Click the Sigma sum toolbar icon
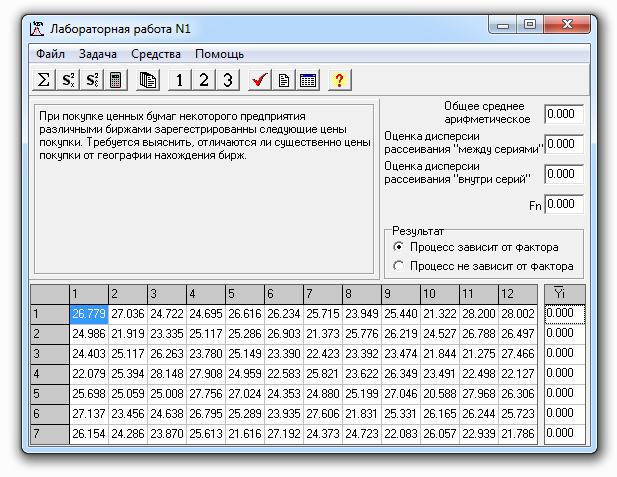The height and width of the screenshot is (477, 617). pyautogui.click(x=44, y=80)
